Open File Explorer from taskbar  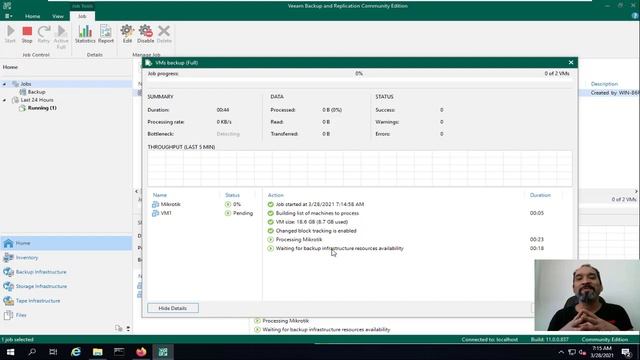(x=98, y=352)
